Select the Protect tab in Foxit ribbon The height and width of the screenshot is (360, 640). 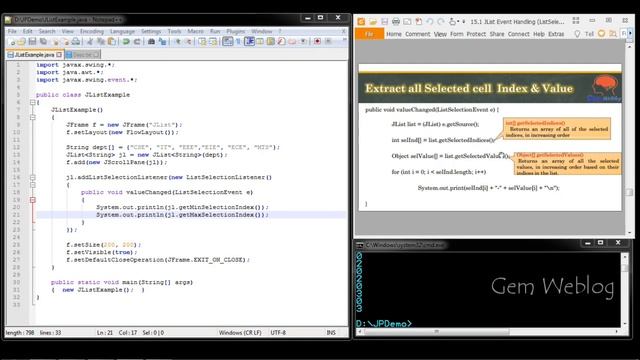click(476, 34)
